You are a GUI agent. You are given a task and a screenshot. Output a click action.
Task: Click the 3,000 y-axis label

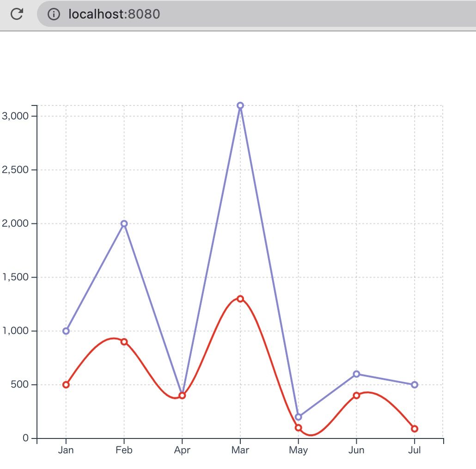15,116
